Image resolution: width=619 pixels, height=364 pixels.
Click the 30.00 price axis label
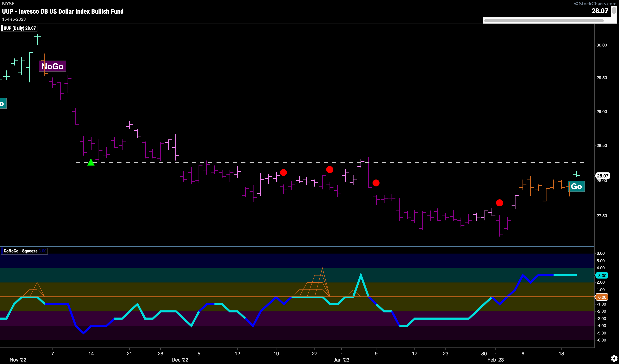pos(602,45)
